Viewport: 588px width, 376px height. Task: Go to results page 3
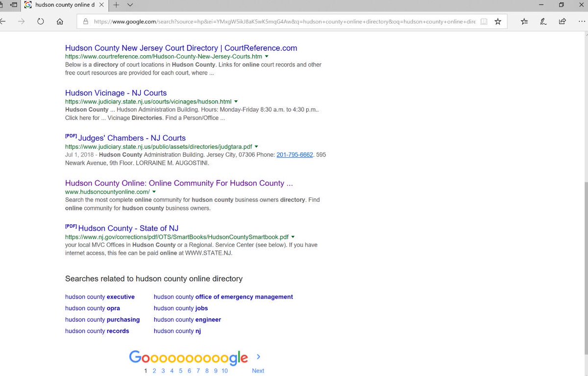tap(163, 371)
